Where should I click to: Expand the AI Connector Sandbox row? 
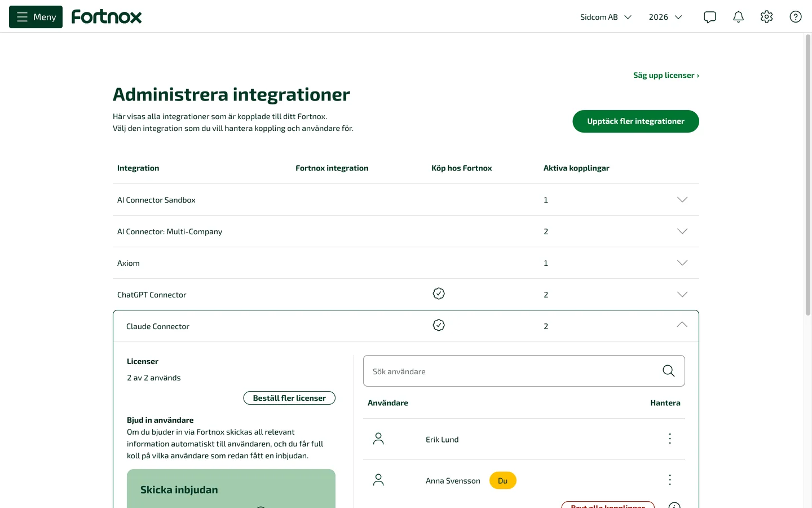click(x=682, y=200)
